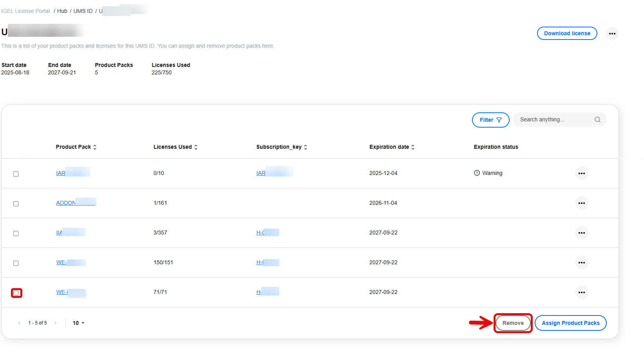Click the search magnifier icon

pos(597,120)
